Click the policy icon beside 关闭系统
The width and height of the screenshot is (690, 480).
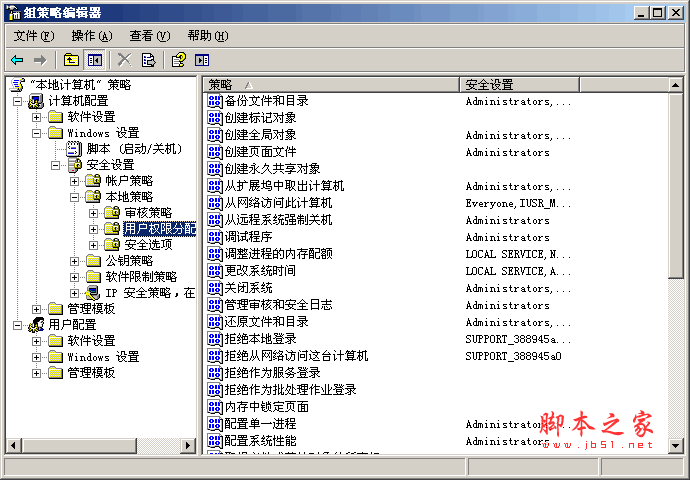214,288
